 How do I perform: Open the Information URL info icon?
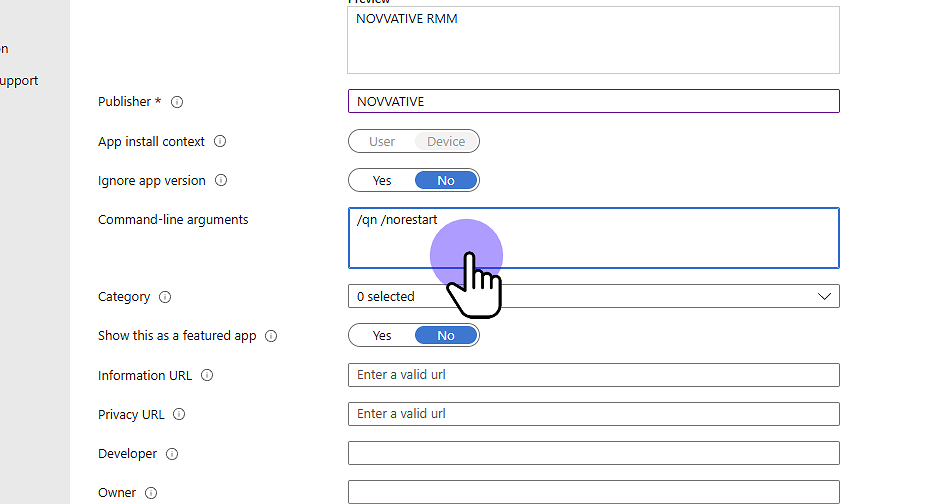click(207, 375)
